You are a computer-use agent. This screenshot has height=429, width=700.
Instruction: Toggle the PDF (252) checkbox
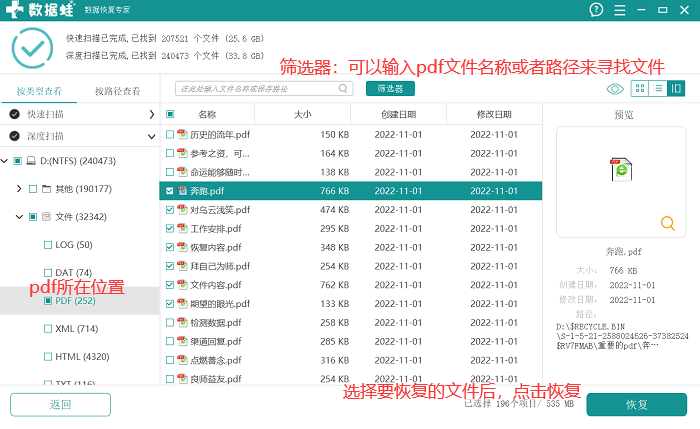(x=48, y=301)
